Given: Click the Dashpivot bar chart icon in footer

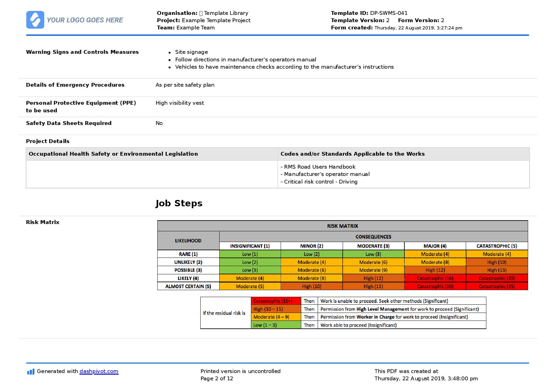Looking at the screenshot, I should tap(31, 372).
